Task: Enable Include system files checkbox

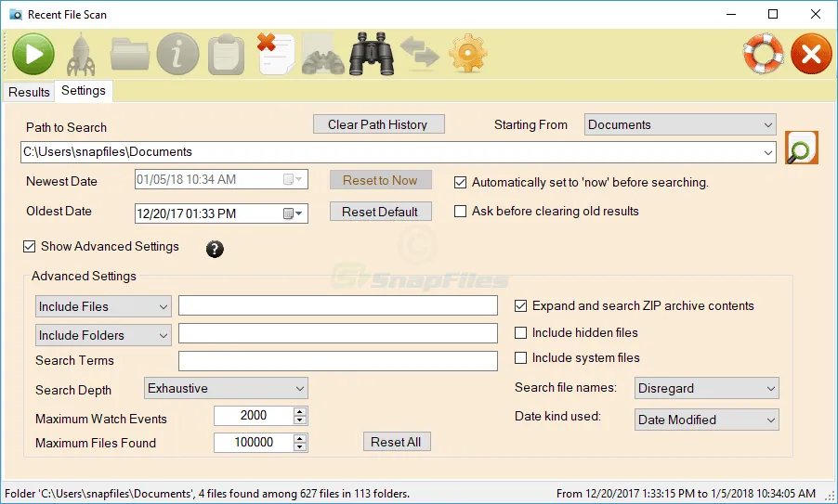Action: tap(520, 357)
